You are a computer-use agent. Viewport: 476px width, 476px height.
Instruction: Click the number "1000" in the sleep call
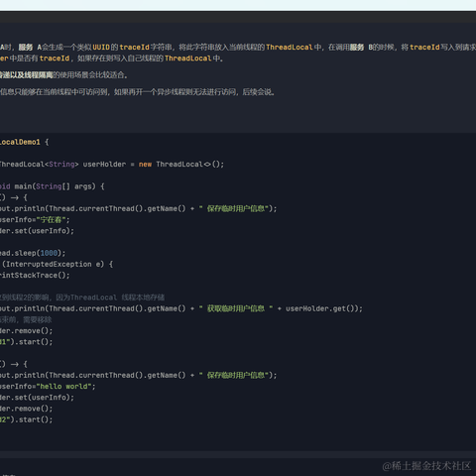coord(49,253)
